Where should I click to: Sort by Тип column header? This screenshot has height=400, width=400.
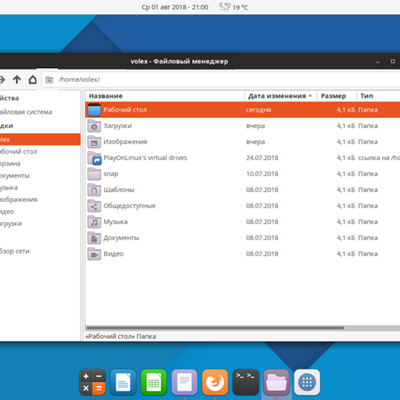(x=378, y=96)
